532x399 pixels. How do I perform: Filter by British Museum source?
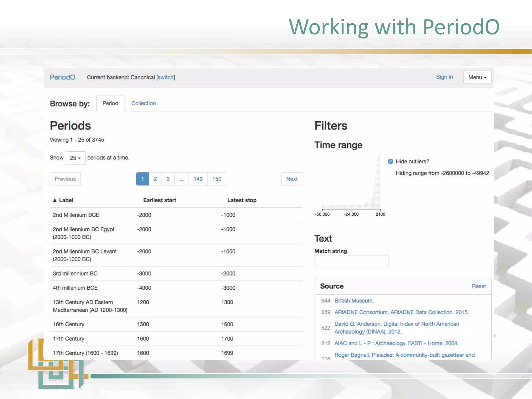tap(354, 301)
